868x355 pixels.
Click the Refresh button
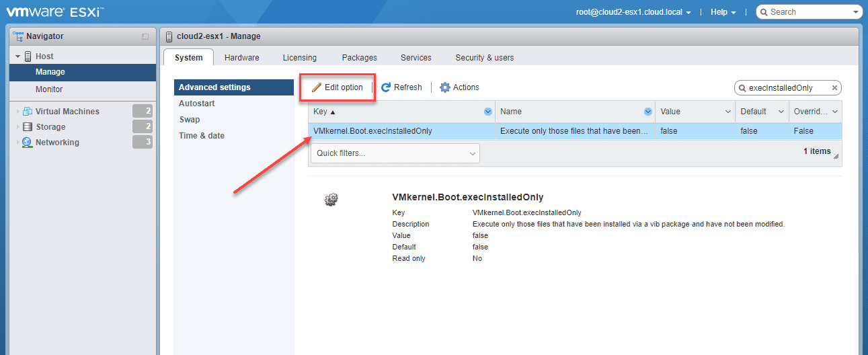pyautogui.click(x=402, y=87)
